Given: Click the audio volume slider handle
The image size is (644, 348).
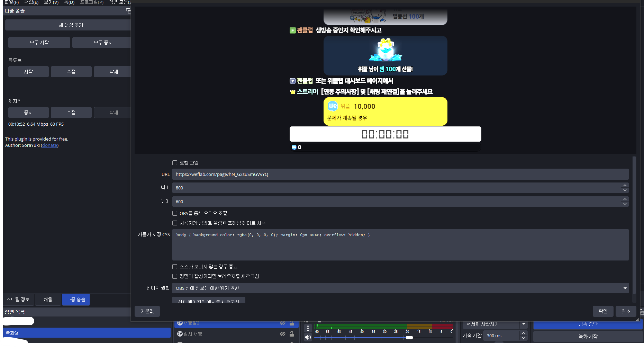Looking at the screenshot, I should (409, 338).
